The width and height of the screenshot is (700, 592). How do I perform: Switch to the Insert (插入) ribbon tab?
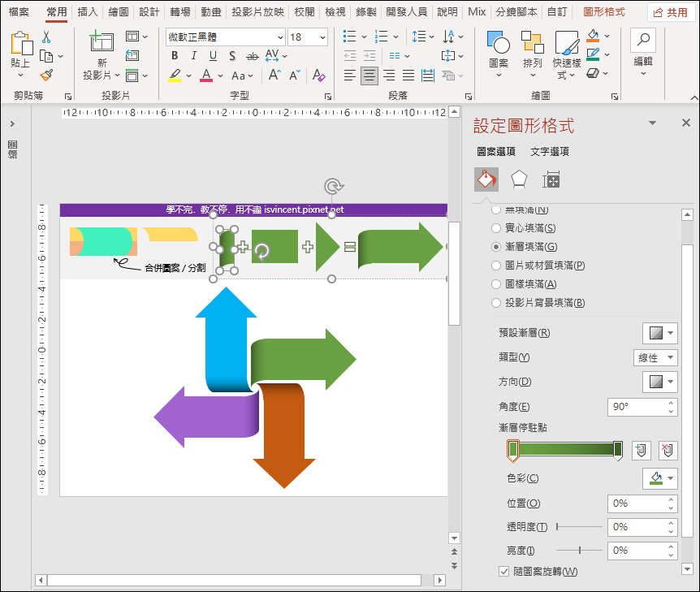pos(87,12)
